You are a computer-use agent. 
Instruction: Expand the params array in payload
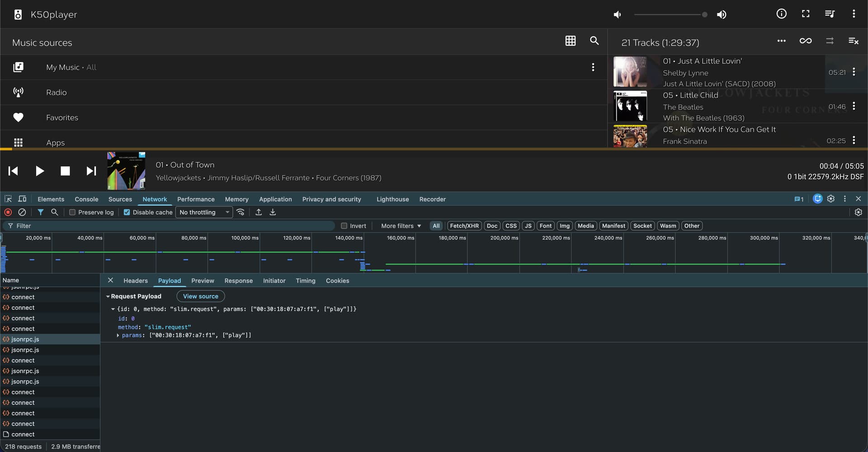tap(118, 335)
